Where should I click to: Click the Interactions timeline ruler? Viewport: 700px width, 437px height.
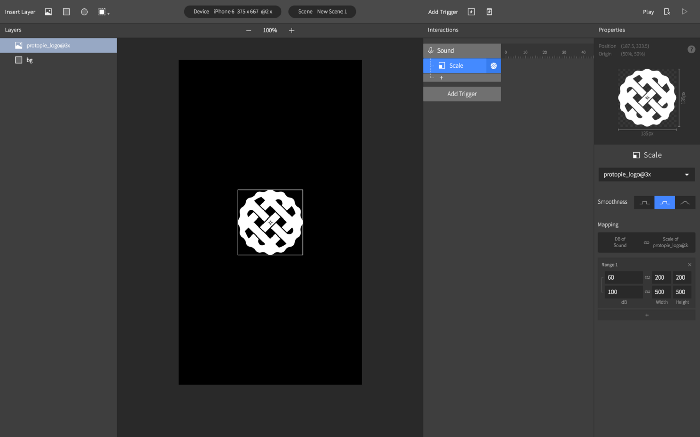(548, 53)
